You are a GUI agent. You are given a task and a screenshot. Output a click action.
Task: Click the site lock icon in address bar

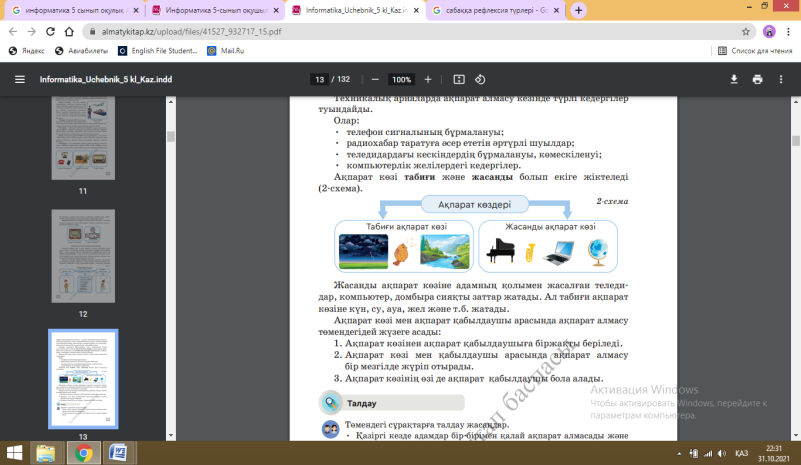pyautogui.click(x=92, y=32)
